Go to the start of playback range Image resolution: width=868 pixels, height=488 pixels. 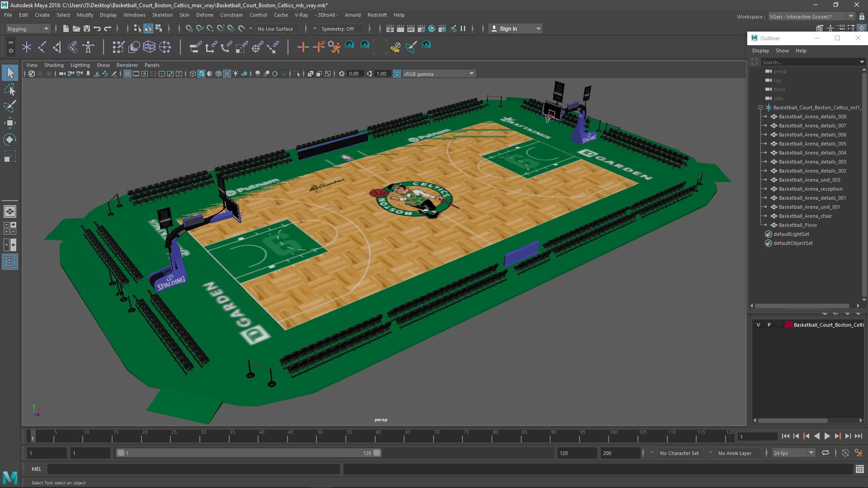785,436
